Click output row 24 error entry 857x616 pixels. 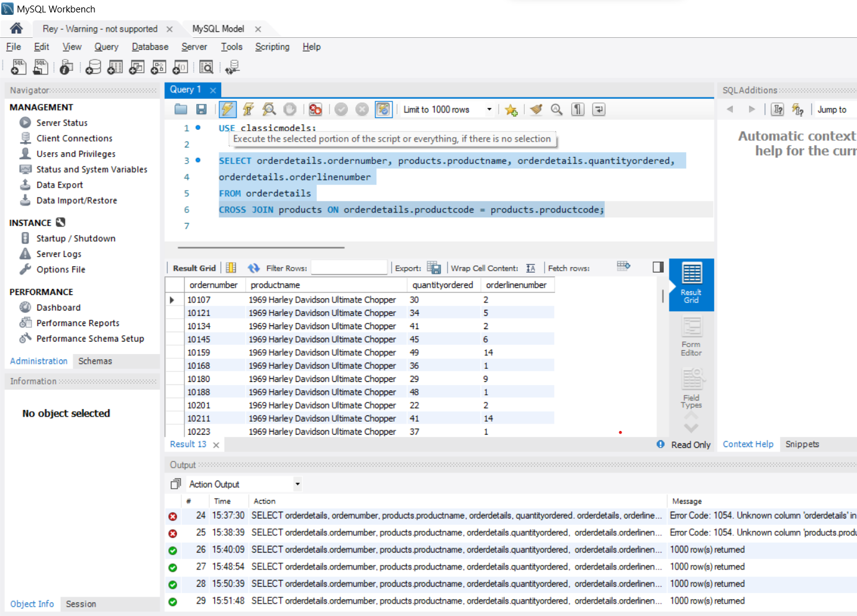point(510,515)
